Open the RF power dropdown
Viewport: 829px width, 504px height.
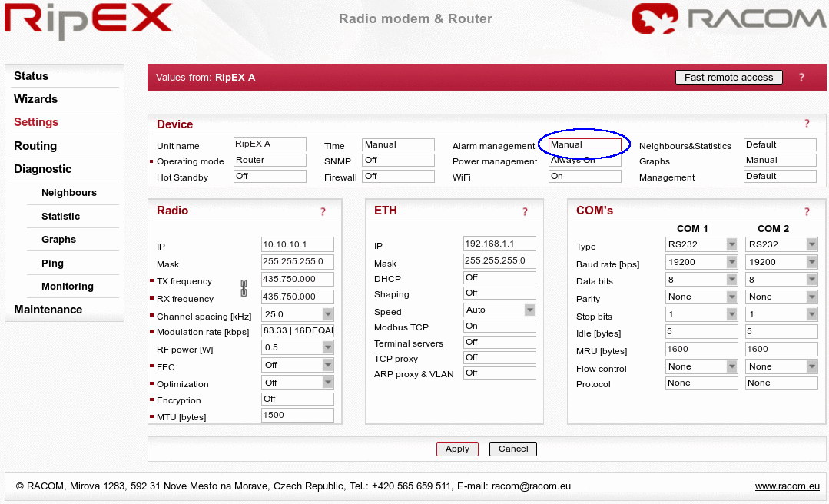tap(297, 347)
